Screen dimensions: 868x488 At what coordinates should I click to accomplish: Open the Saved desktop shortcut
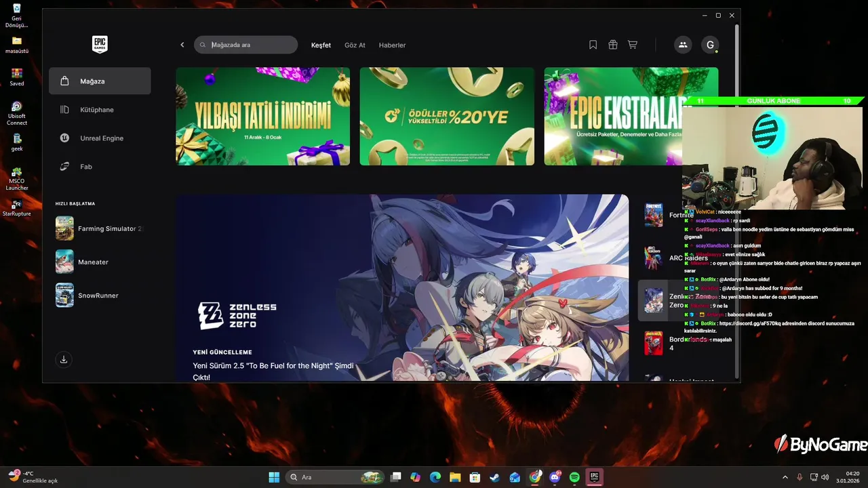(17, 77)
